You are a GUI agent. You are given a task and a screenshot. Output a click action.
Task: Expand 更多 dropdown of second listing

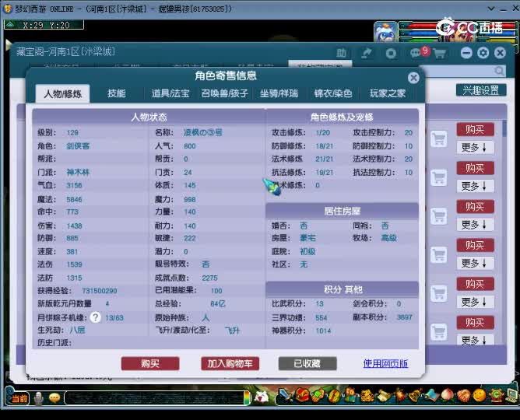click(x=475, y=186)
